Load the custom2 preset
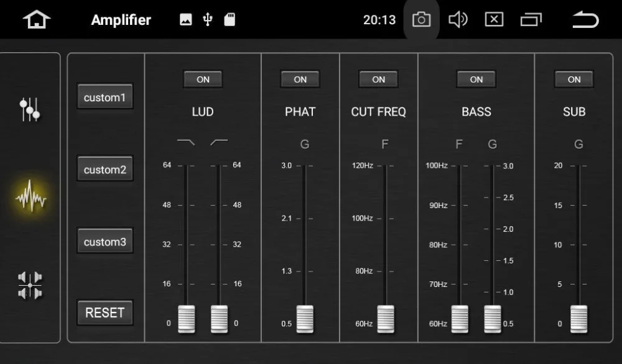622x364 pixels. click(105, 168)
